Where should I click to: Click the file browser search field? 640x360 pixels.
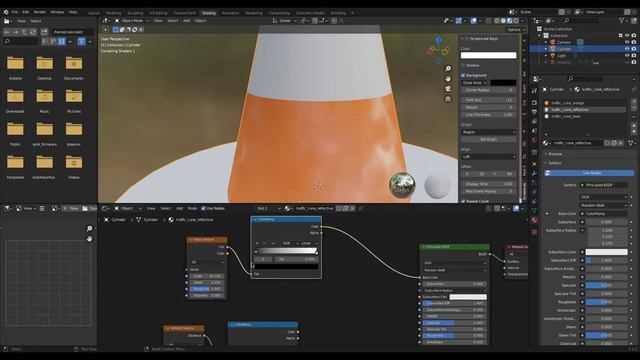pyautogui.click(x=20, y=41)
